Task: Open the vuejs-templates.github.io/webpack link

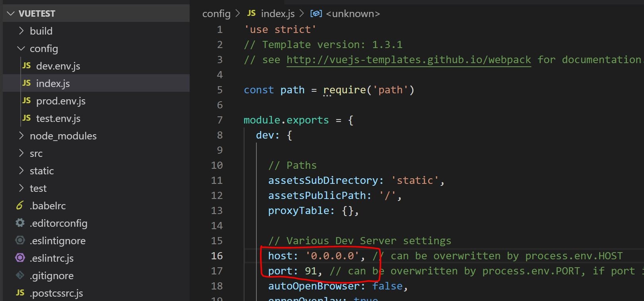Action: [x=409, y=60]
